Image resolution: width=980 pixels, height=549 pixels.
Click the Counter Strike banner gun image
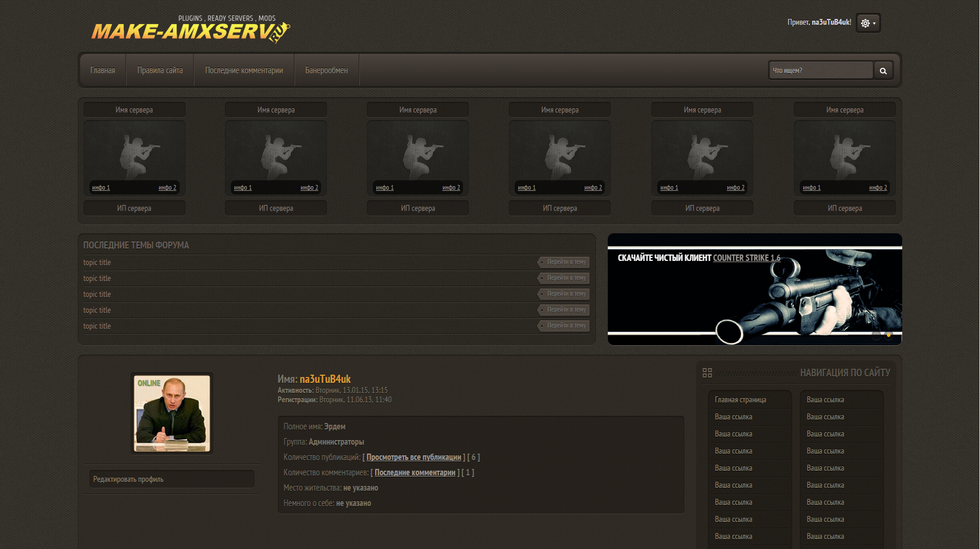pyautogui.click(x=755, y=289)
